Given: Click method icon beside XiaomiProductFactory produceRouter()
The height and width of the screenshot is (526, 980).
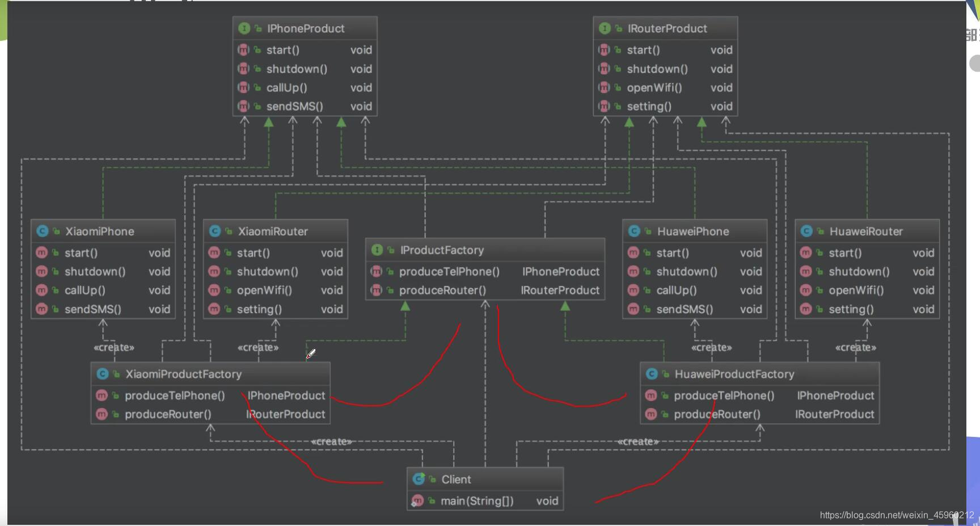Looking at the screenshot, I should coord(102,414).
